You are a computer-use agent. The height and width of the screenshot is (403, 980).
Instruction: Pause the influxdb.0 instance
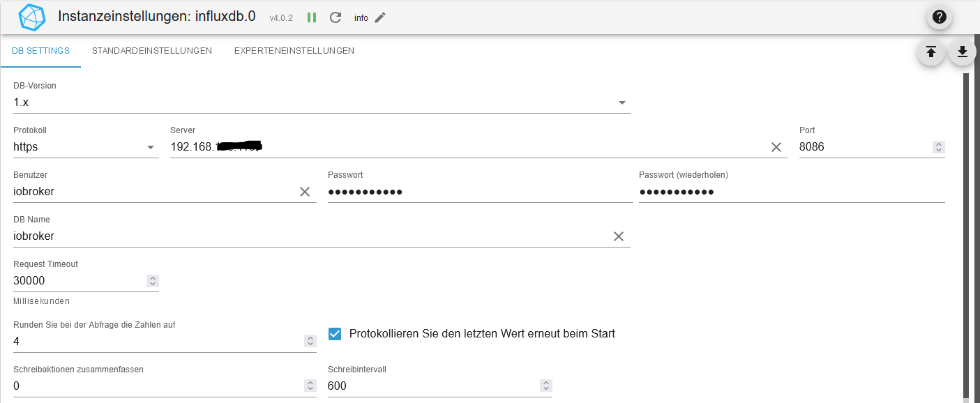tap(312, 17)
